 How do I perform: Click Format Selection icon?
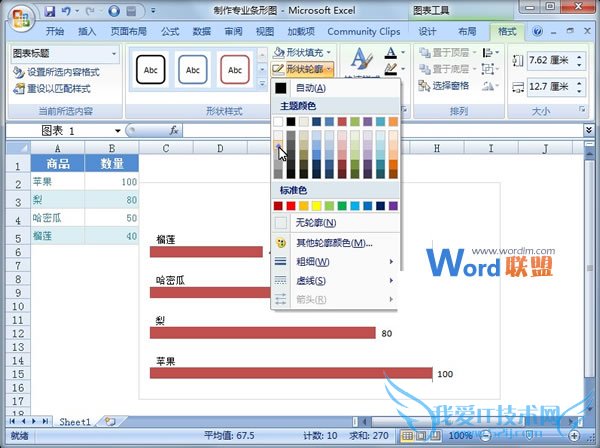point(18,72)
